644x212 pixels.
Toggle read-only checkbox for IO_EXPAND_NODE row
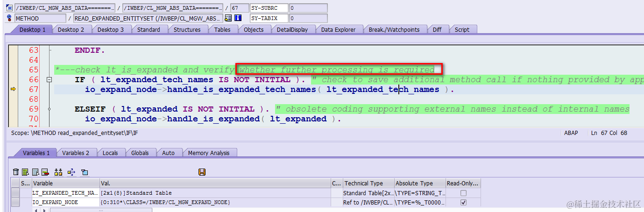[463, 202]
